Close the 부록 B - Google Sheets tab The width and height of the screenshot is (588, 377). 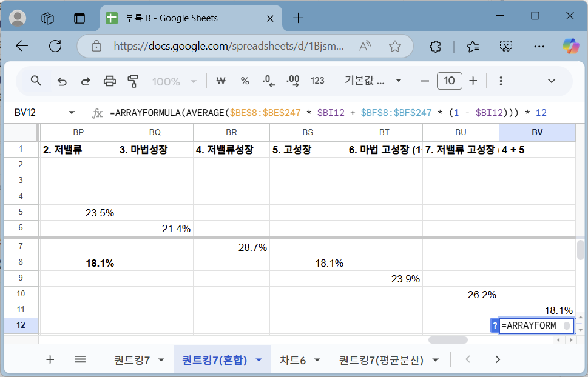270,18
